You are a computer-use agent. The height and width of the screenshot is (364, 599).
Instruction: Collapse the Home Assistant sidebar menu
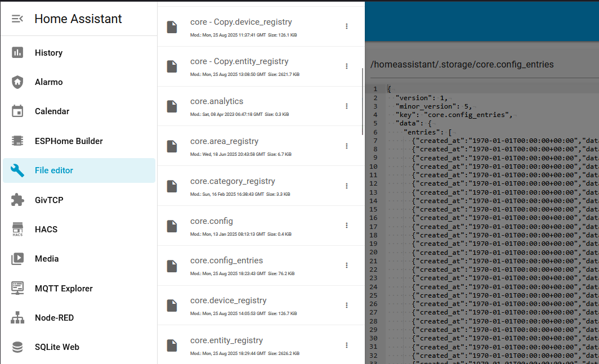17,19
